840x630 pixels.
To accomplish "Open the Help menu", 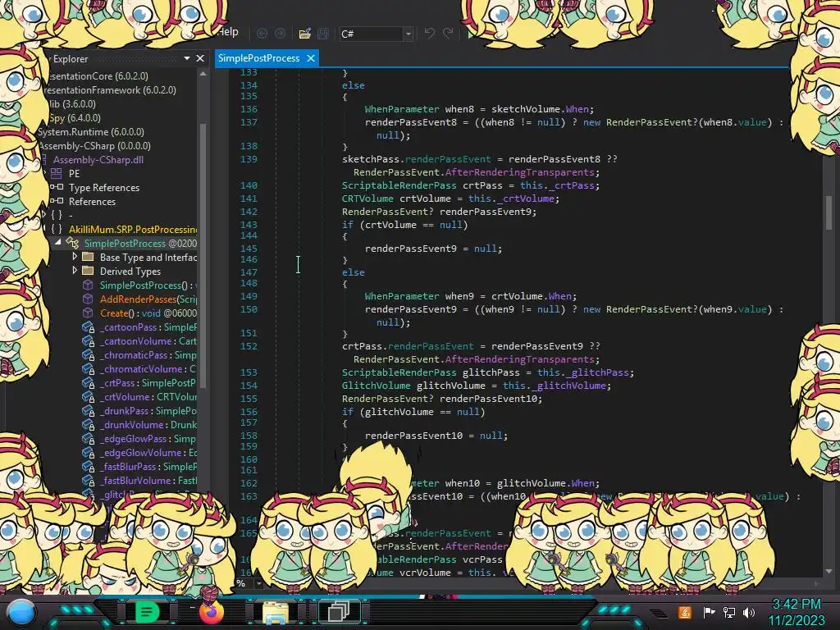I will click(x=228, y=32).
